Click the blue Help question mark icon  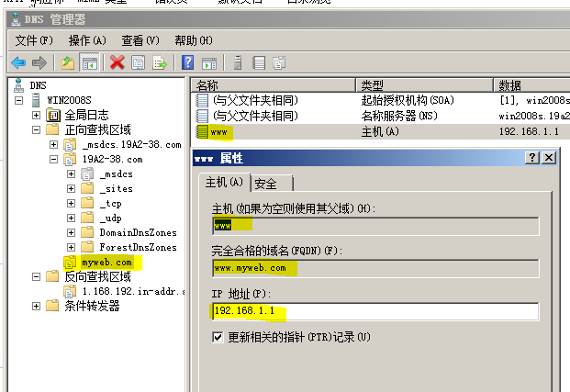pos(187,62)
